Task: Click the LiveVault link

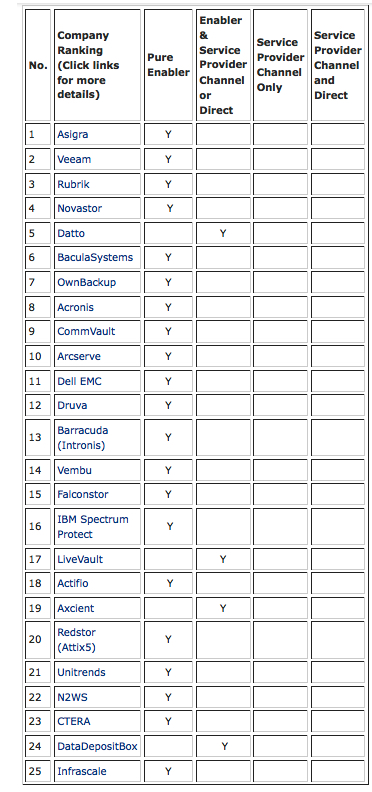Action: tap(80, 559)
